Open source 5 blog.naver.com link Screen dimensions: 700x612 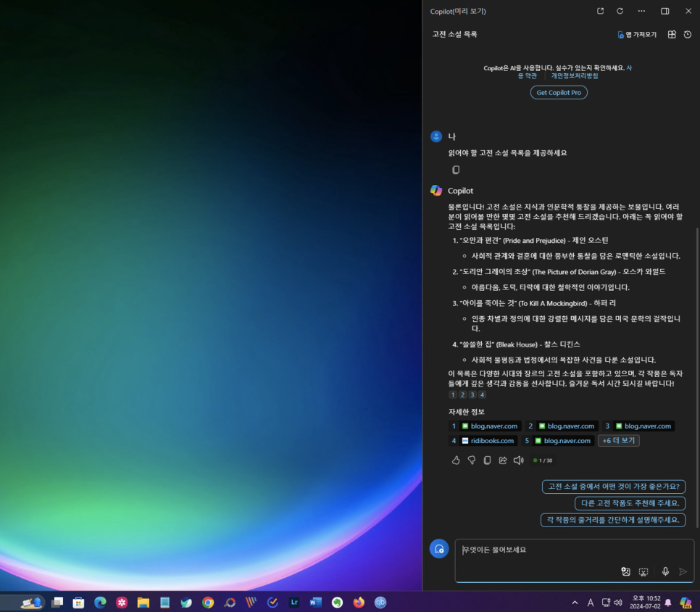[557, 441]
